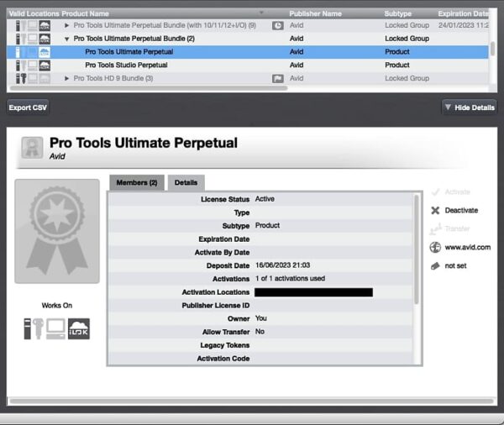Click the 'Activation Code' field label
The width and height of the screenshot is (504, 425).
(223, 359)
